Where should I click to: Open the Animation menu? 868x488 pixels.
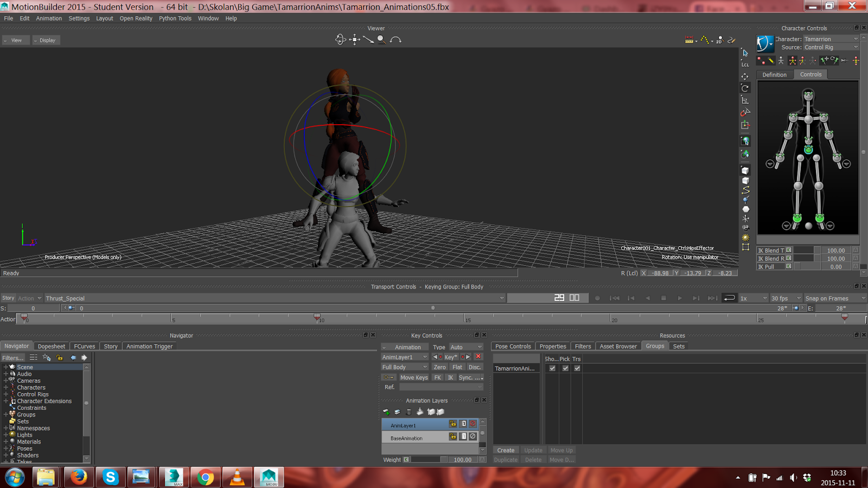[49, 18]
